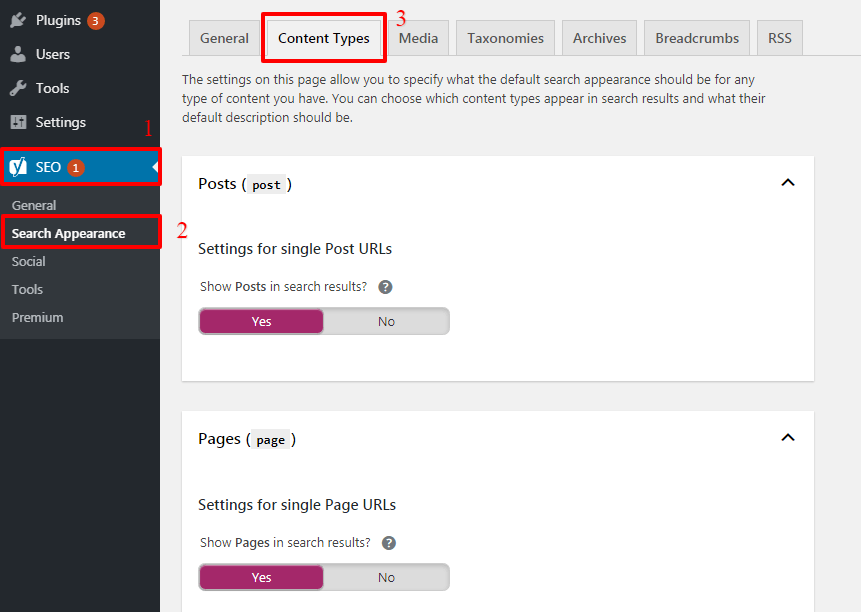Open Users via the person icon
The height and width of the screenshot is (612, 861).
point(20,53)
